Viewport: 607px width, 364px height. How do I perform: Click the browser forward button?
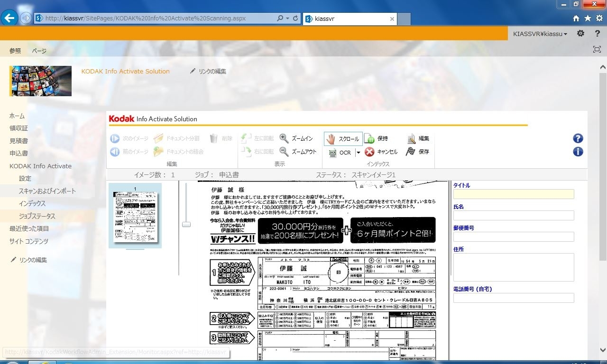(x=26, y=18)
